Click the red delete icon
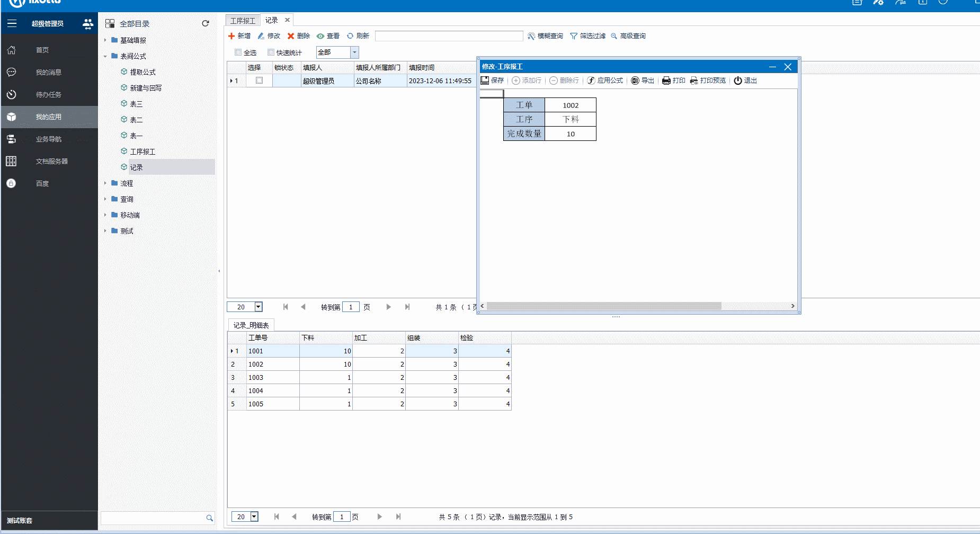Image resolution: width=980 pixels, height=534 pixels. (x=291, y=36)
